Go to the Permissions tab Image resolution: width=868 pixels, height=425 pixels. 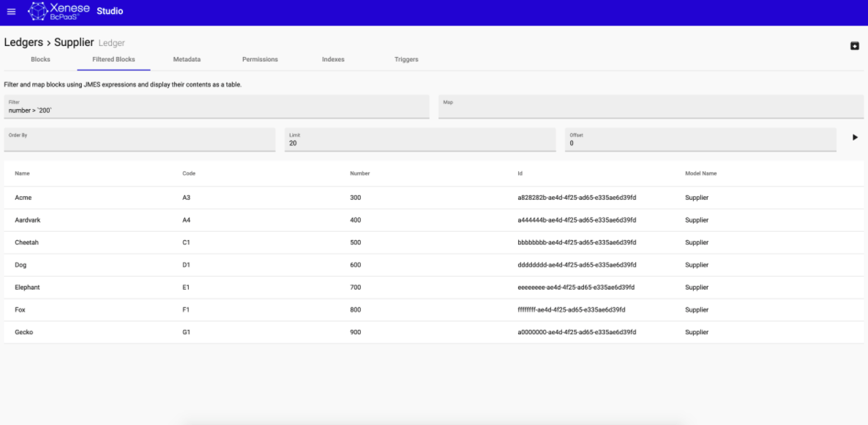click(260, 59)
